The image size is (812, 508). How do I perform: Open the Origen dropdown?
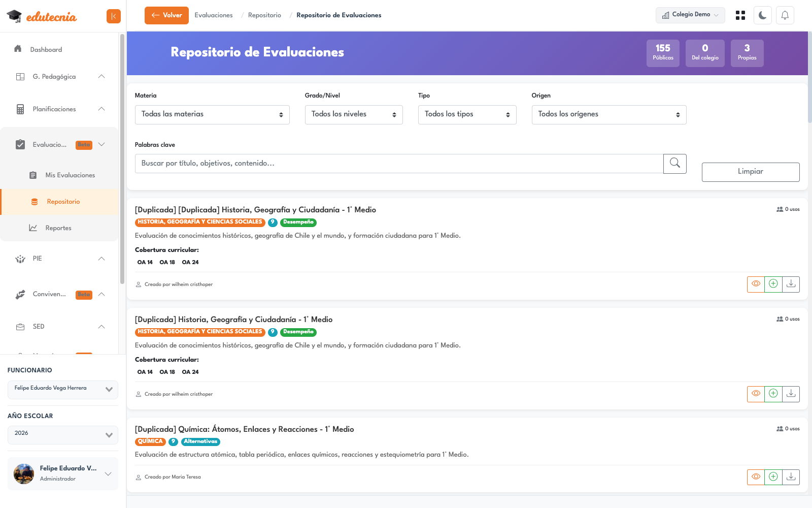click(x=609, y=115)
